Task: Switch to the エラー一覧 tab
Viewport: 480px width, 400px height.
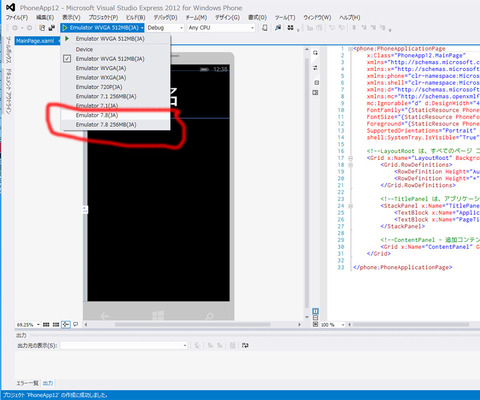Action: pyautogui.click(x=27, y=383)
